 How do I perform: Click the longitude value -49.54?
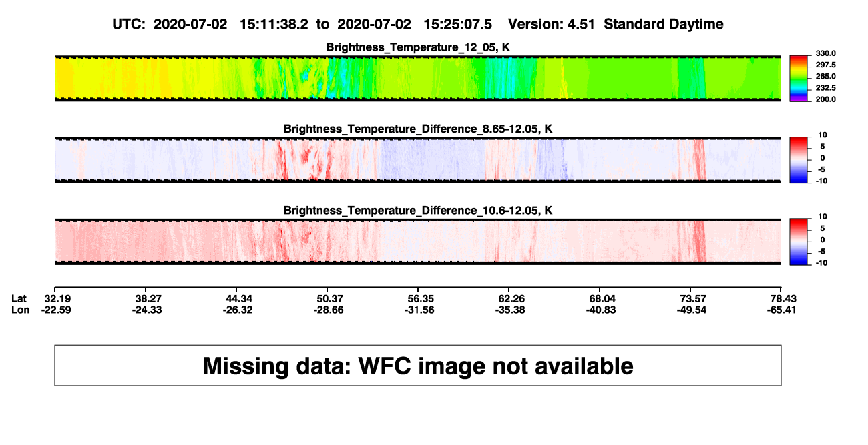point(690,310)
